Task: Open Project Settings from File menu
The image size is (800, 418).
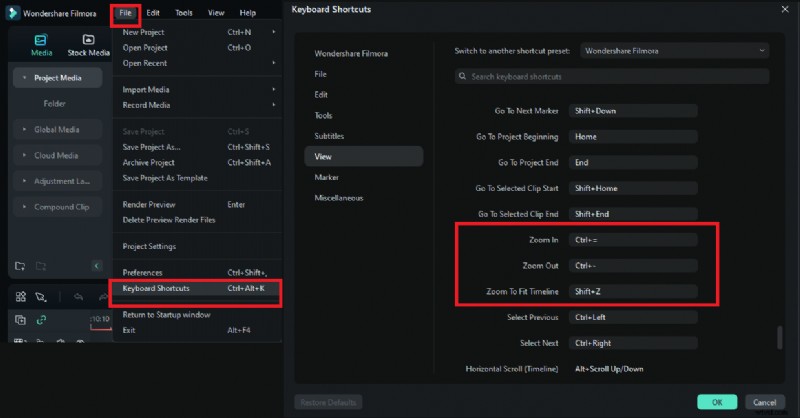Action: [x=196, y=247]
